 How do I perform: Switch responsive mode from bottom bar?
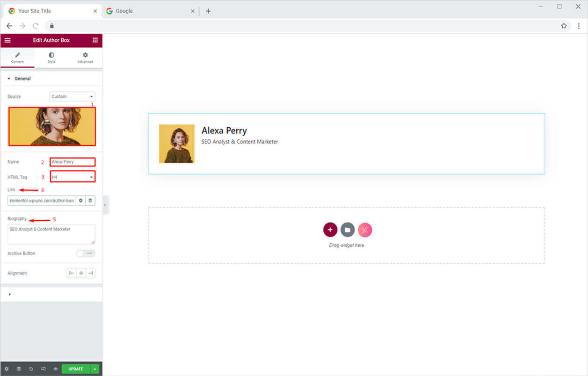[x=43, y=369]
